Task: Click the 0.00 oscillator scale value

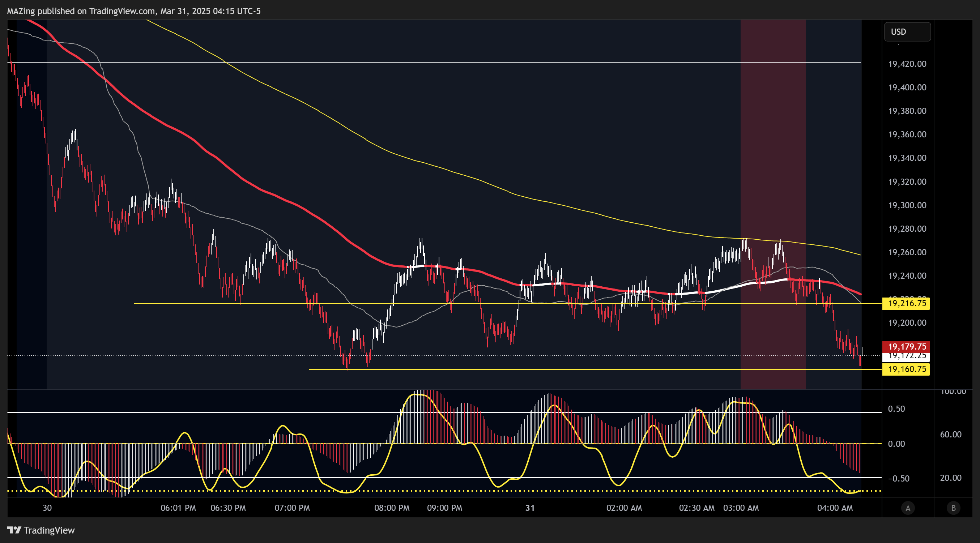Action: pyautogui.click(x=896, y=444)
